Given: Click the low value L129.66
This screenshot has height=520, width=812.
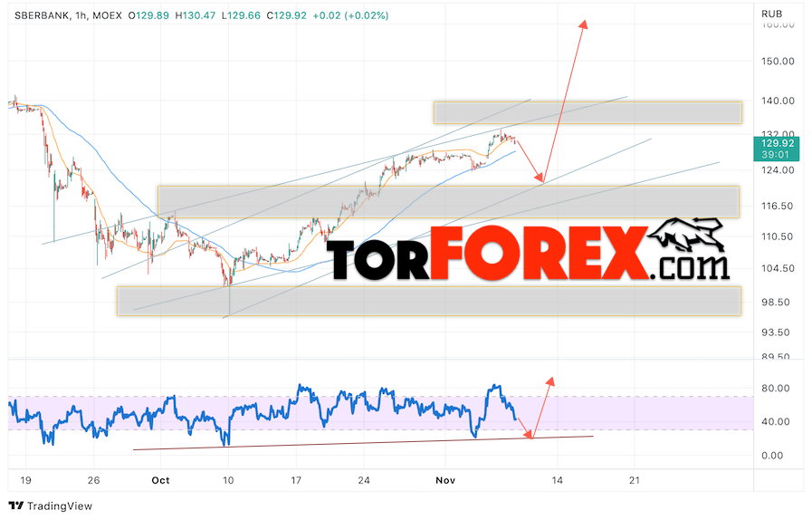Looking at the screenshot, I should click(241, 15).
